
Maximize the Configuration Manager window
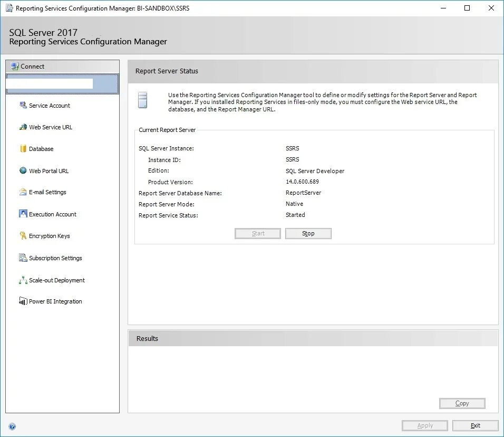(x=467, y=8)
